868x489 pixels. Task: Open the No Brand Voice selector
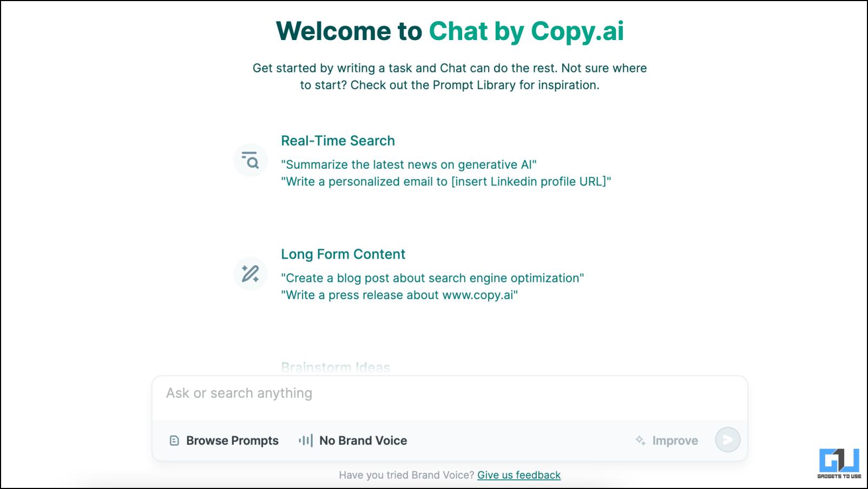tap(353, 440)
